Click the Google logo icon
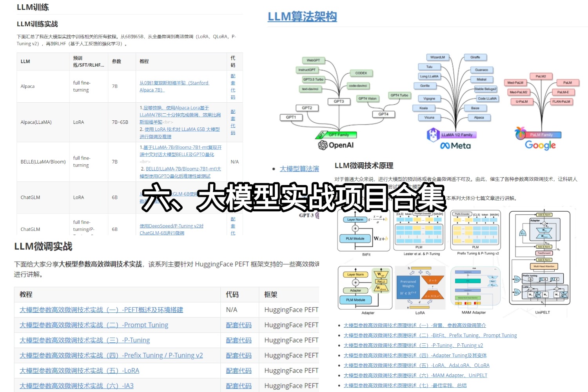 pyautogui.click(x=540, y=145)
